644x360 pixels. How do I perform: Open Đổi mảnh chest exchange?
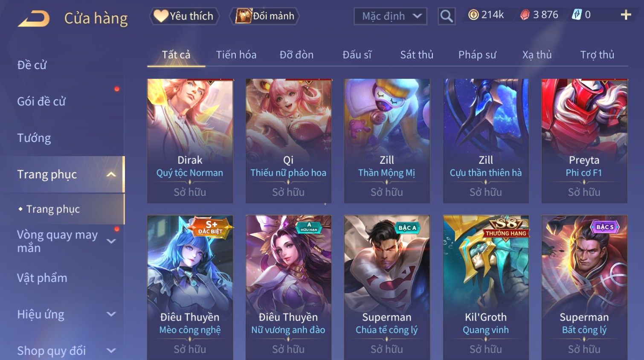click(x=265, y=16)
